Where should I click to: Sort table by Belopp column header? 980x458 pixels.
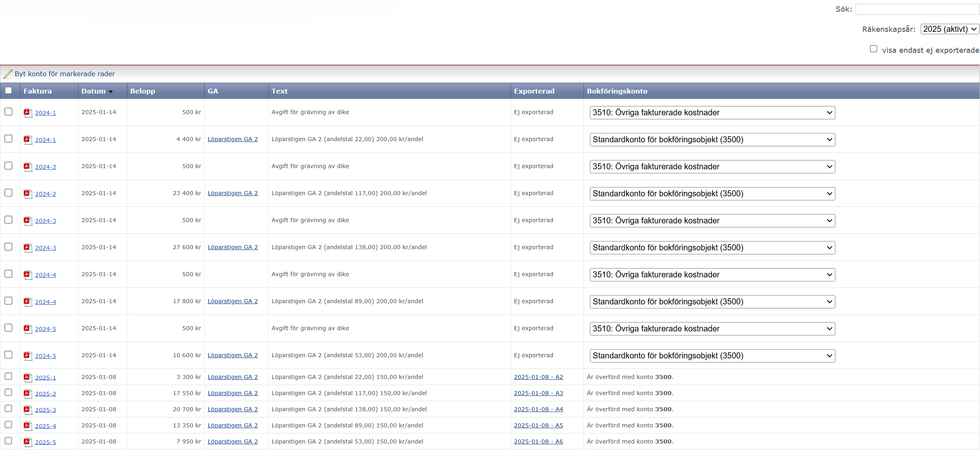click(143, 91)
